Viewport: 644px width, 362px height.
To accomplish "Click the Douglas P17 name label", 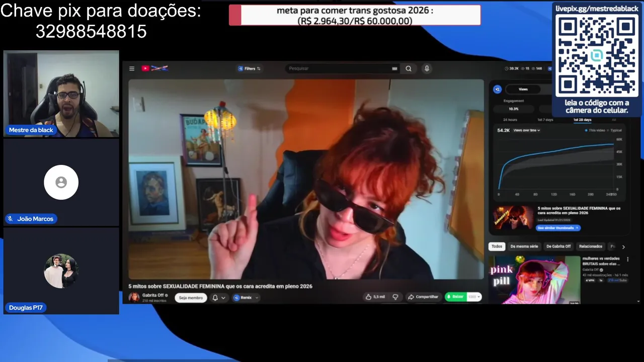I will 26,307.
